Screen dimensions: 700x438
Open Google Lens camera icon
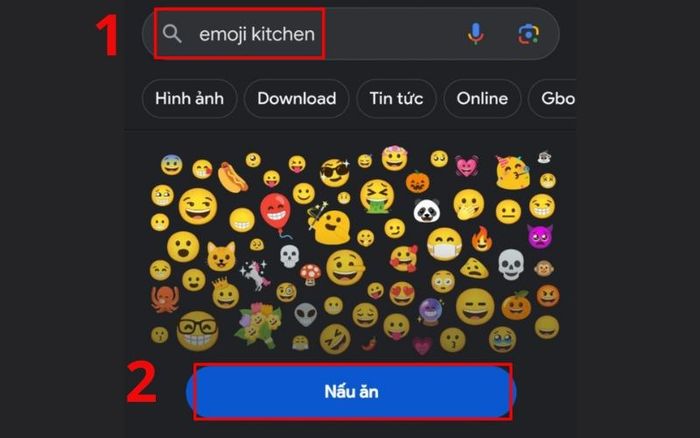coord(529,34)
